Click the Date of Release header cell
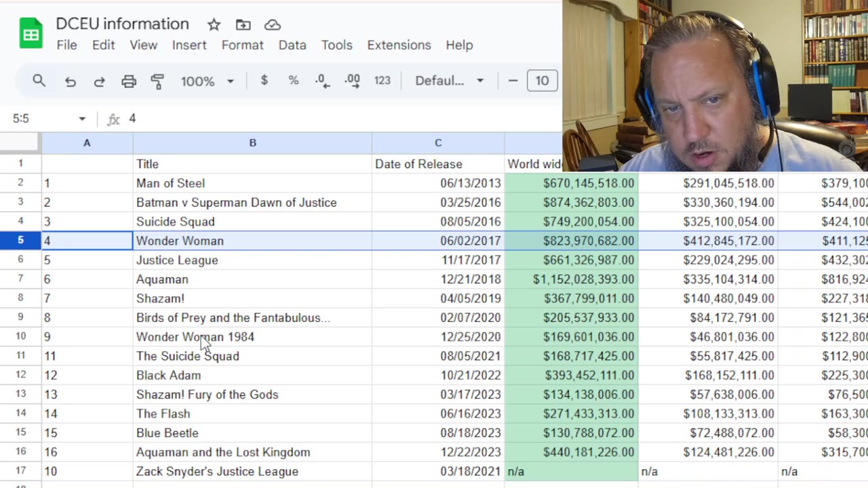The width and height of the screenshot is (868, 488). point(438,164)
